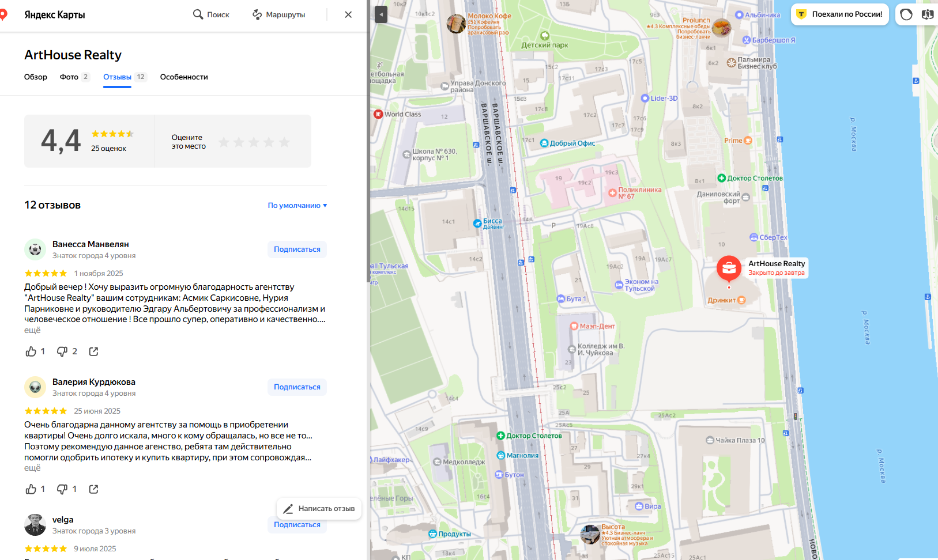Rate this place three stars
Viewport: 938px width, 560px height.
coord(254,142)
